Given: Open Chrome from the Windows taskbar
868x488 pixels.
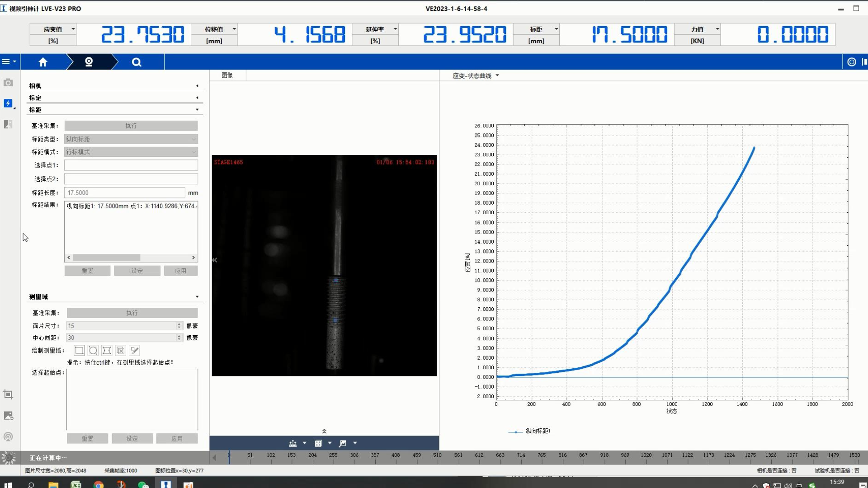Looking at the screenshot, I should pyautogui.click(x=99, y=484).
